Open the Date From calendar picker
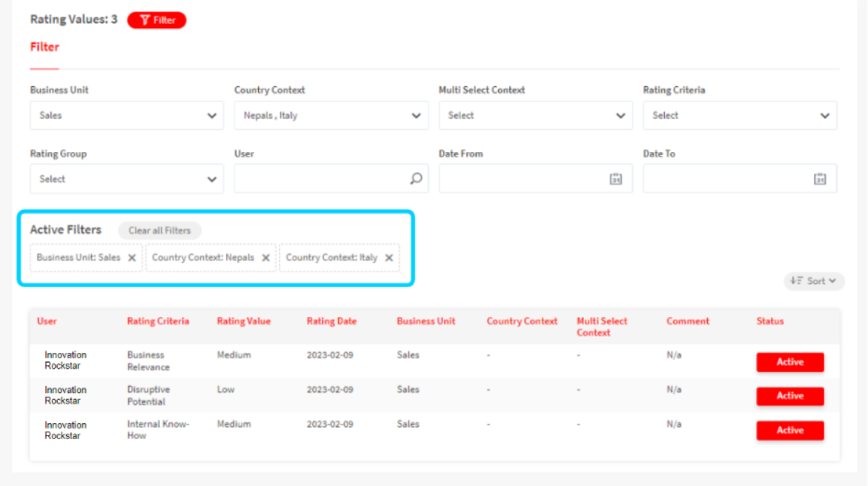Screen dimensions: 868x486 pyautogui.click(x=615, y=179)
